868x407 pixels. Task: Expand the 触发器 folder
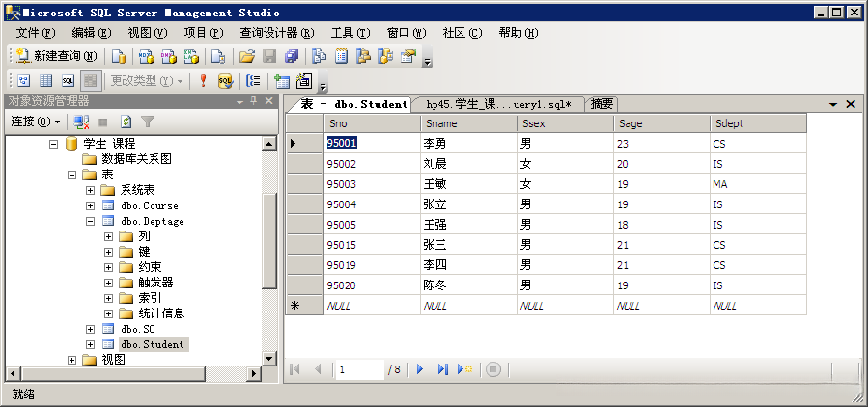[x=108, y=283]
